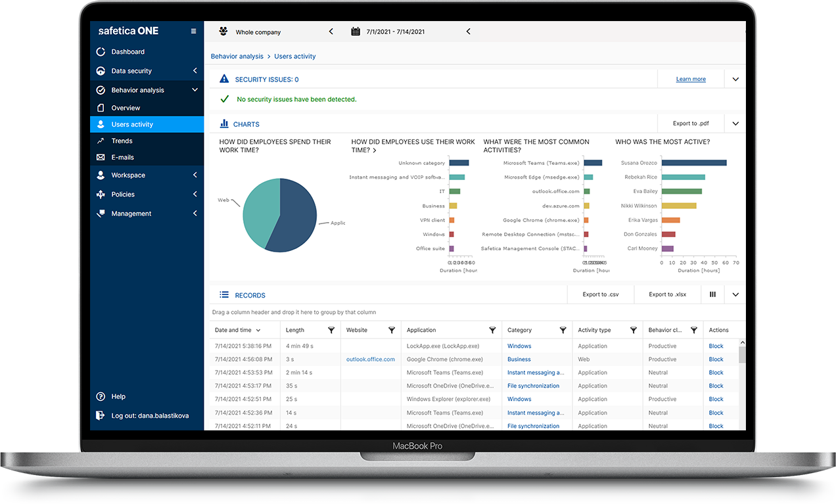Open outlook.office.com website link
Screen dimensions: 836x504
coord(371,359)
